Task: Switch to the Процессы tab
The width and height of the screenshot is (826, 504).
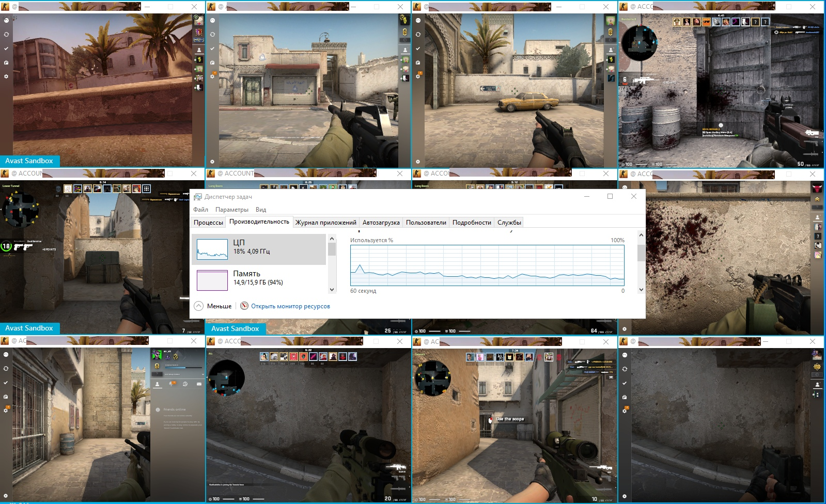Action: (208, 223)
